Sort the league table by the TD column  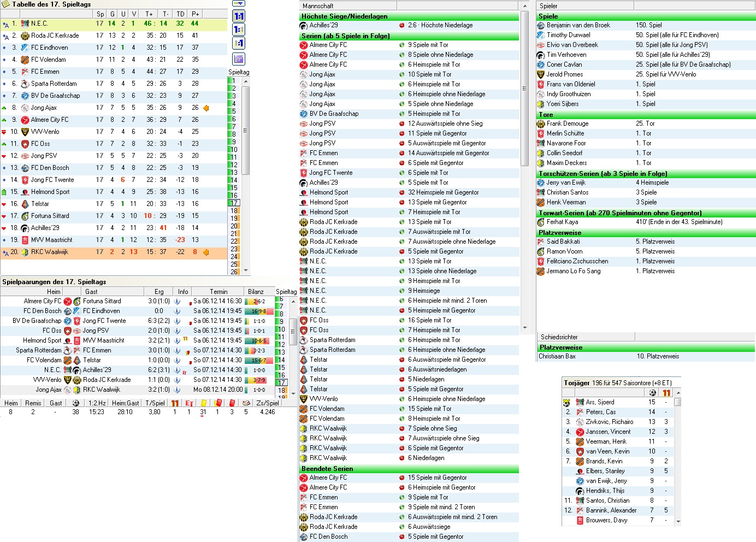[x=181, y=14]
